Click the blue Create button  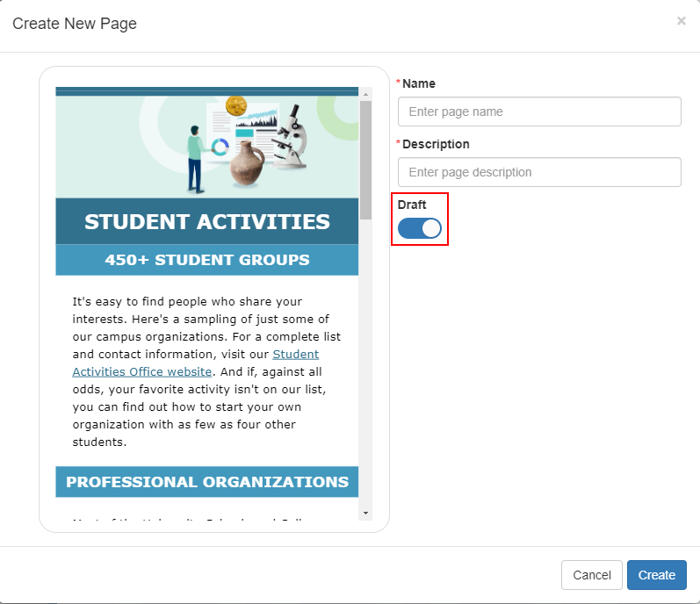656,575
